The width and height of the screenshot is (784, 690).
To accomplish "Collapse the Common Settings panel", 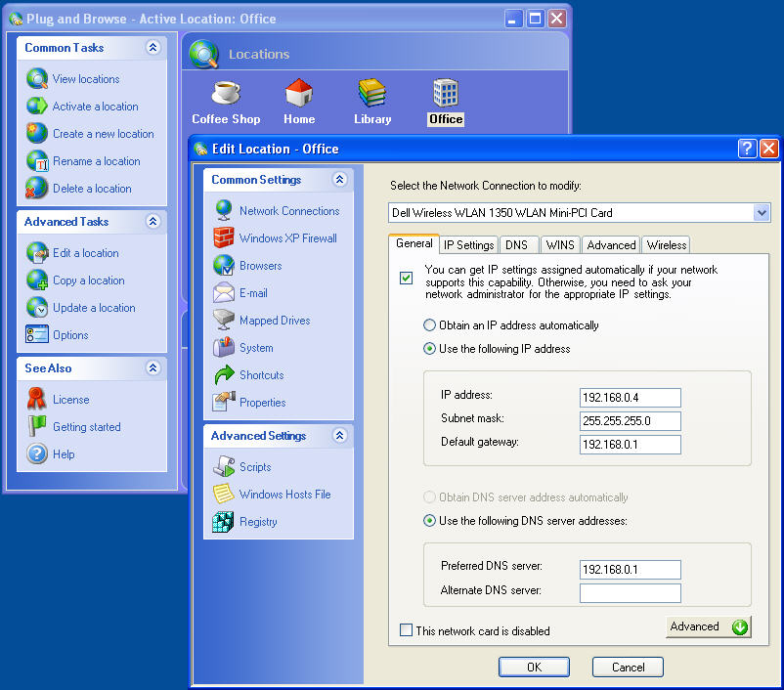I will [339, 180].
